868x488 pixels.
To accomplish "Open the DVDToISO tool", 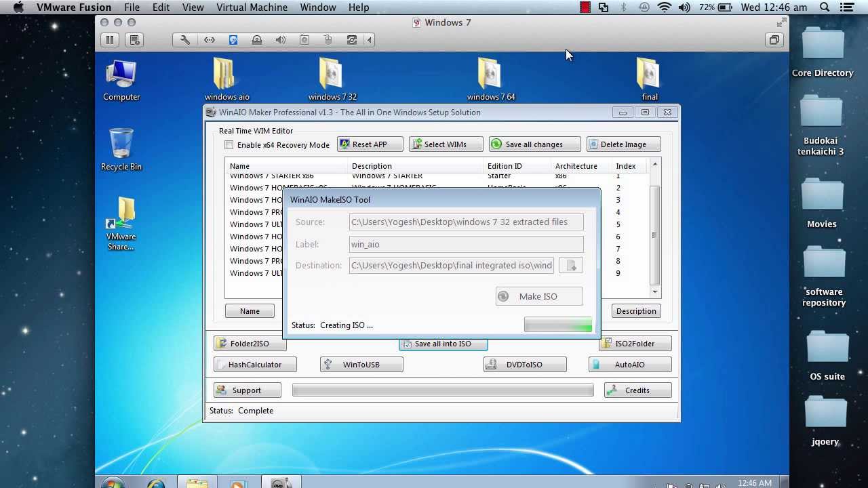I will click(525, 365).
